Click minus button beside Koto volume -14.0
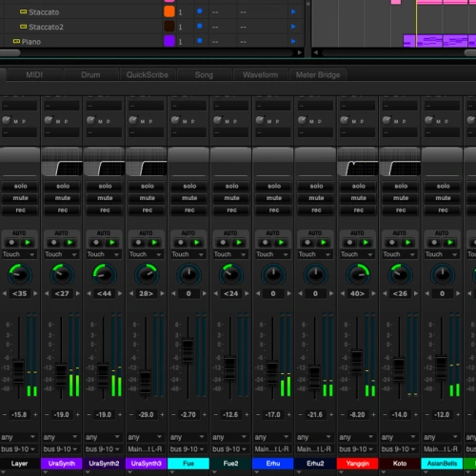 [x=385, y=415]
